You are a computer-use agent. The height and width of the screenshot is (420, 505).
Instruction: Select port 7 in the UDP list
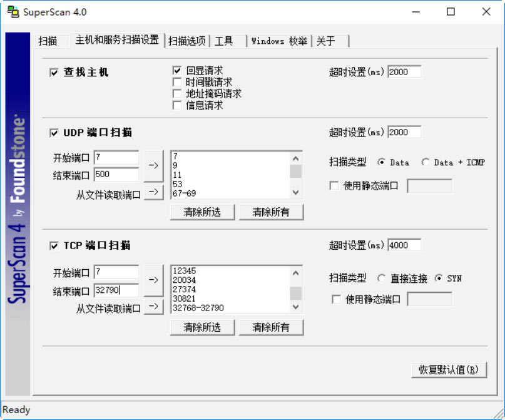pyautogui.click(x=231, y=156)
